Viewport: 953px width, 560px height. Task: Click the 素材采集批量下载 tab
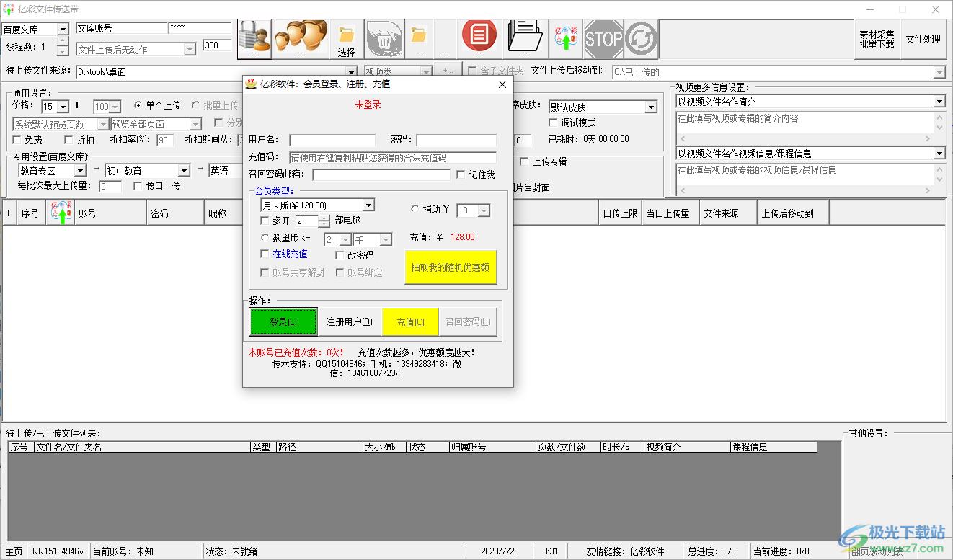tap(877, 39)
